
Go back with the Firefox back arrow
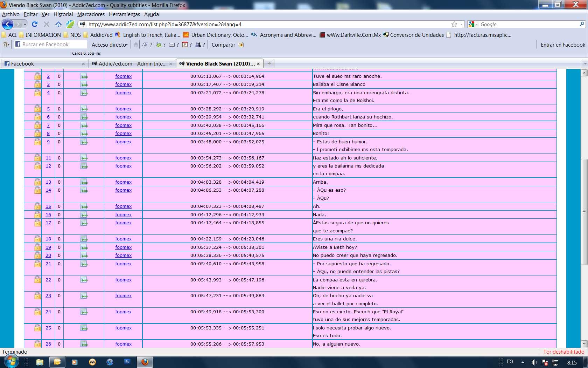coord(8,24)
